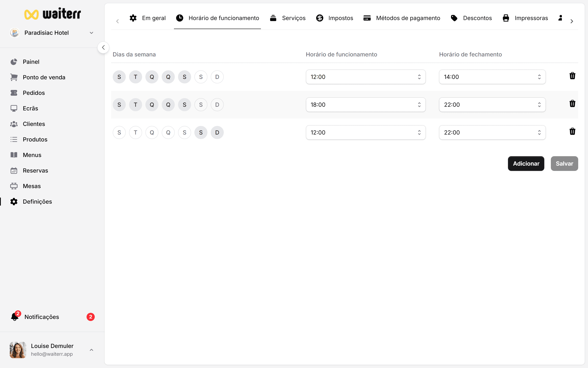Click the hello@waiterr.app email text
Image resolution: width=588 pixels, height=368 pixels.
click(x=52, y=354)
